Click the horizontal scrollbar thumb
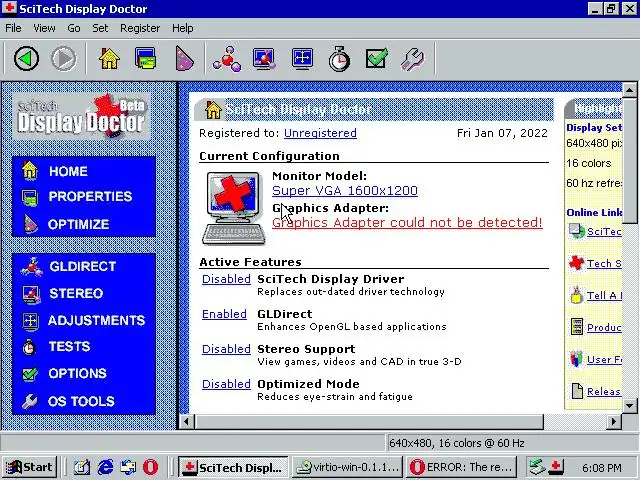Viewport: 640px width, 480px height. click(369, 422)
